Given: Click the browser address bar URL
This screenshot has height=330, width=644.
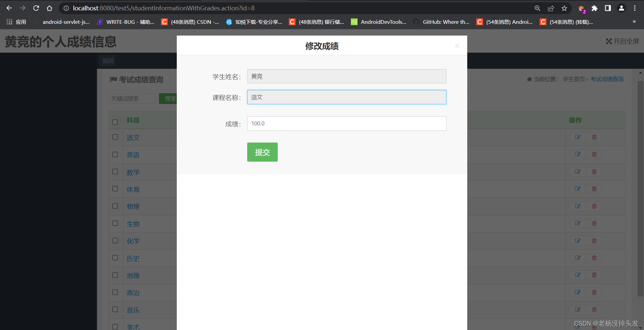Looking at the screenshot, I should [x=164, y=8].
